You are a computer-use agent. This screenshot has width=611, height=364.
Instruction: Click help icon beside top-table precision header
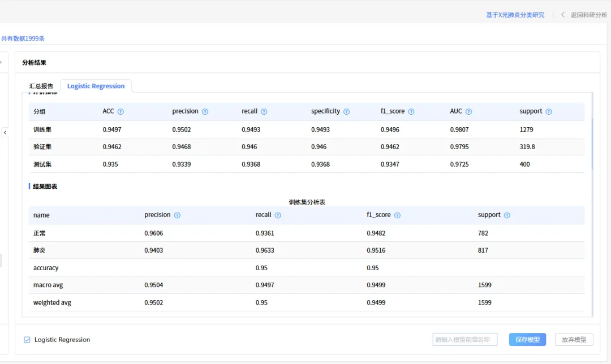point(205,112)
